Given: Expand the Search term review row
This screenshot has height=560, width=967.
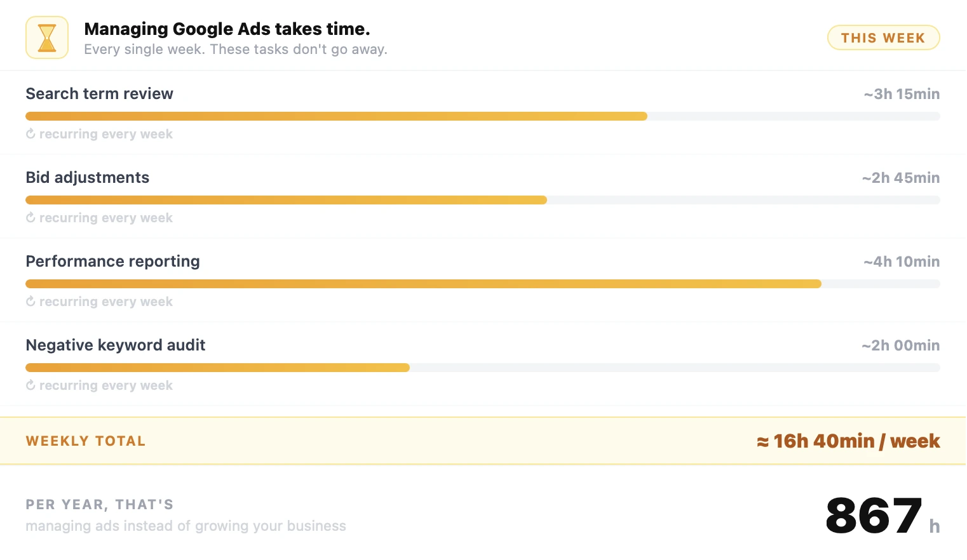Looking at the screenshot, I should coord(99,93).
